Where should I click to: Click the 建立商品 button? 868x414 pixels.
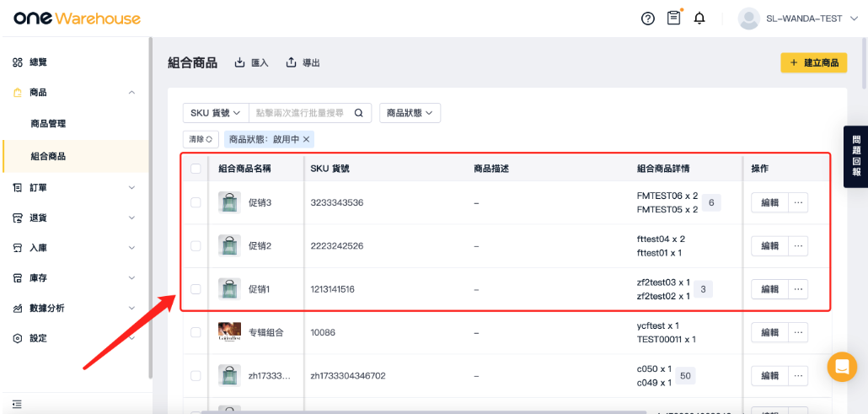(814, 62)
